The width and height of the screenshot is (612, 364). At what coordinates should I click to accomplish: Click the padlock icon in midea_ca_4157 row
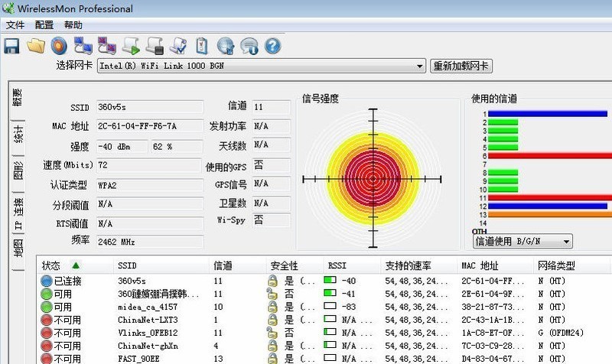[x=272, y=307]
